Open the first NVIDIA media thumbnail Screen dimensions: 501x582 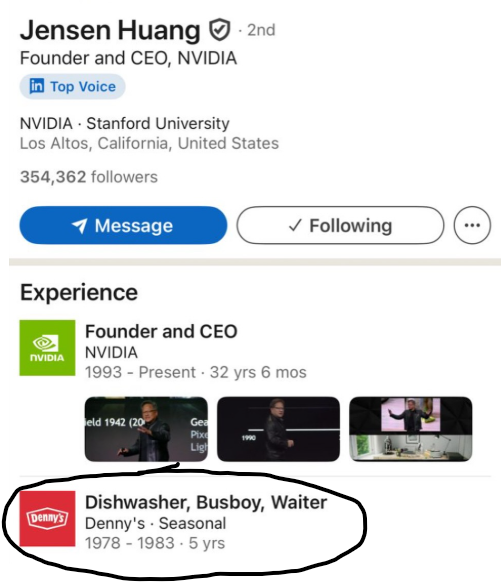pos(146,429)
